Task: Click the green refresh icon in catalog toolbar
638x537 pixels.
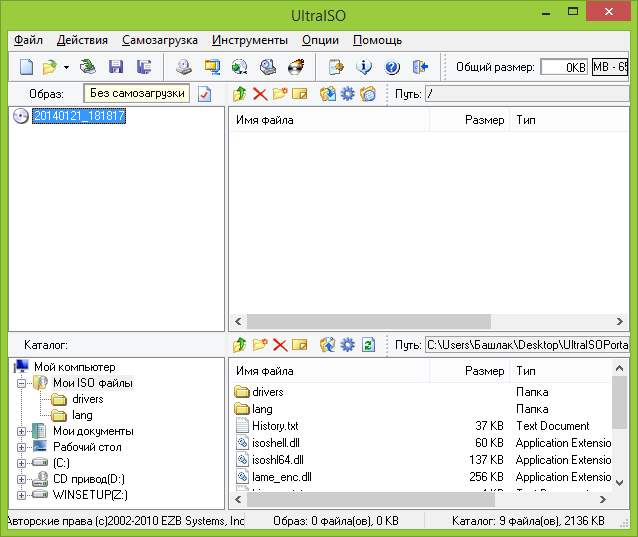Action: pos(368,345)
